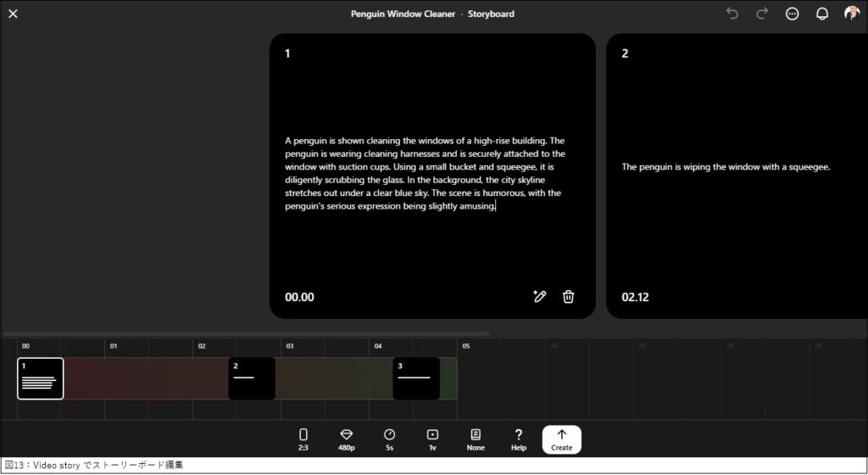Open the notifications bell
The height and width of the screenshot is (475, 868).
[x=821, y=14]
